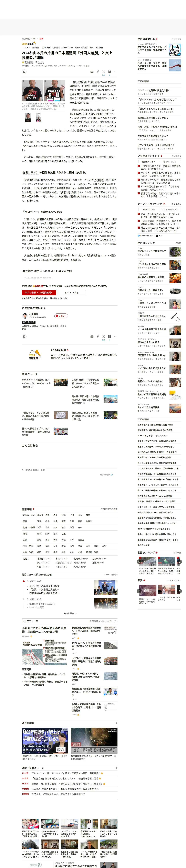Click the previous arrow on the photo carousel
Screen dimensions: 186x868
point(139,591)
